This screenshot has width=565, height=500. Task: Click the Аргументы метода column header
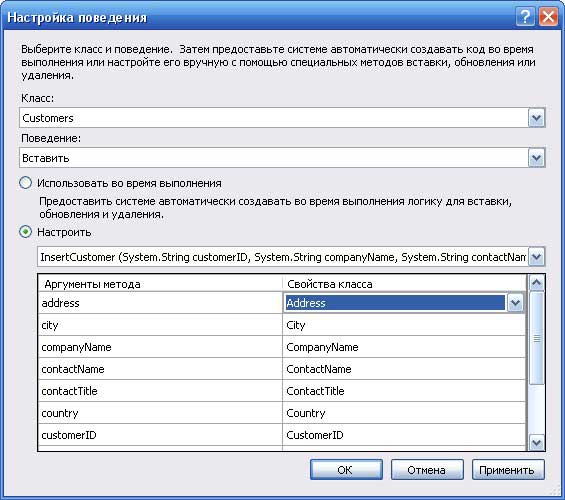160,284
